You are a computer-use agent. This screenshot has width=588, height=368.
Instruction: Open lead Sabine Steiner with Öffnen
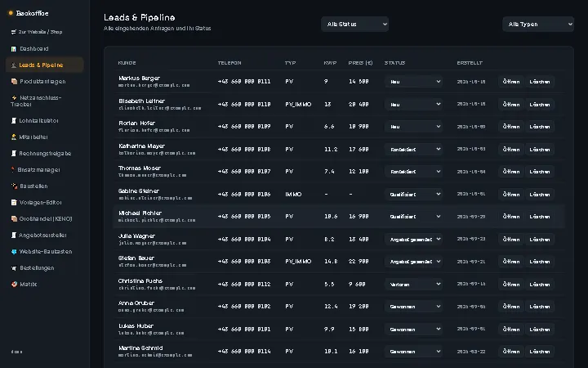click(x=510, y=194)
